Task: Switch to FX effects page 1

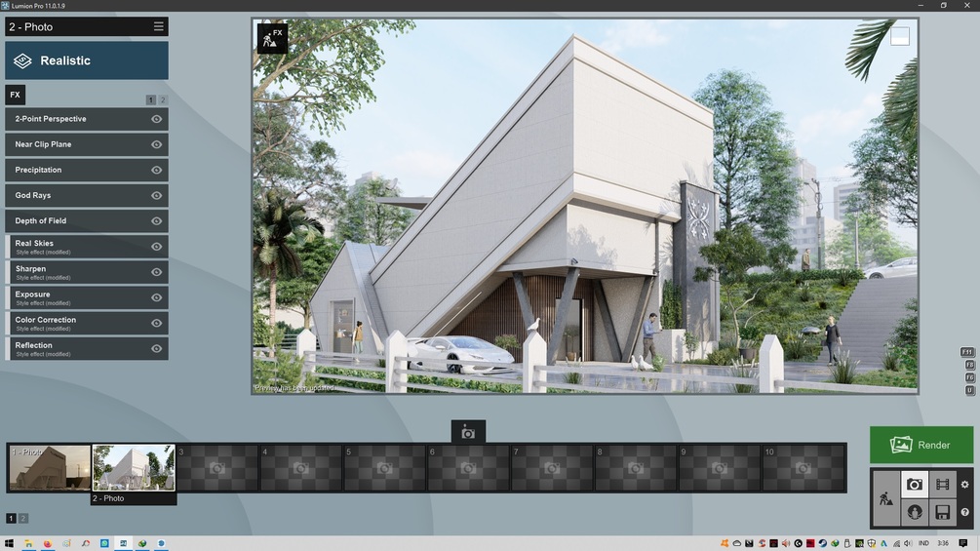Action: tap(150, 99)
